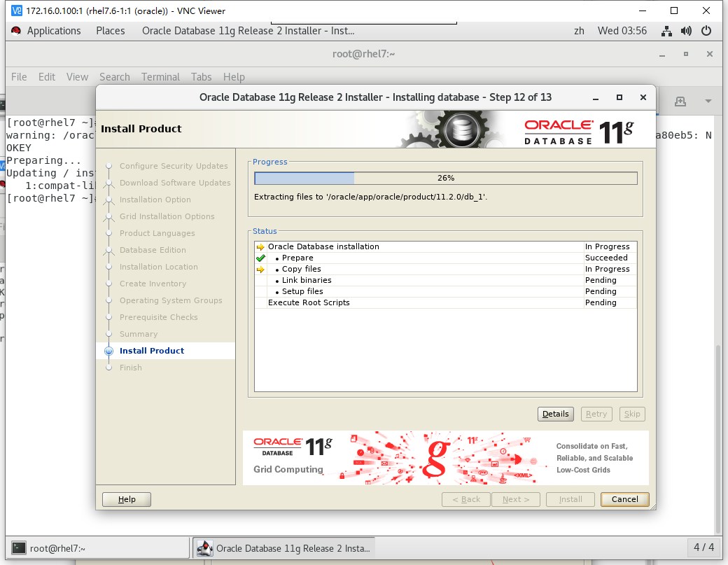Image resolution: width=728 pixels, height=565 pixels.
Task: Click the Back button
Action: point(466,499)
